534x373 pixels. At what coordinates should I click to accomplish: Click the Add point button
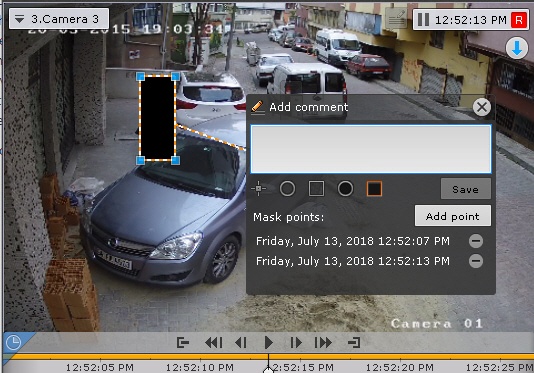pyautogui.click(x=453, y=216)
